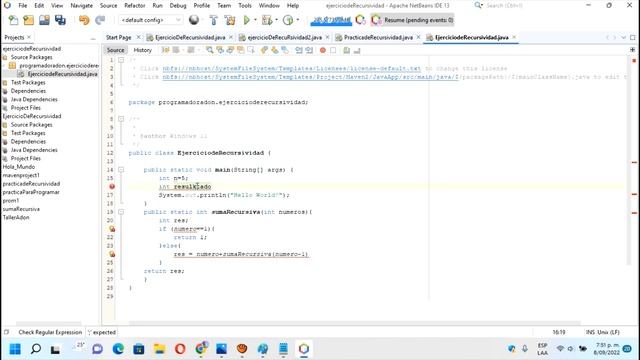Viewport: 640px width, 360px height.
Task: Open Windows taskbar Search
Action: pyautogui.click(x=36, y=349)
